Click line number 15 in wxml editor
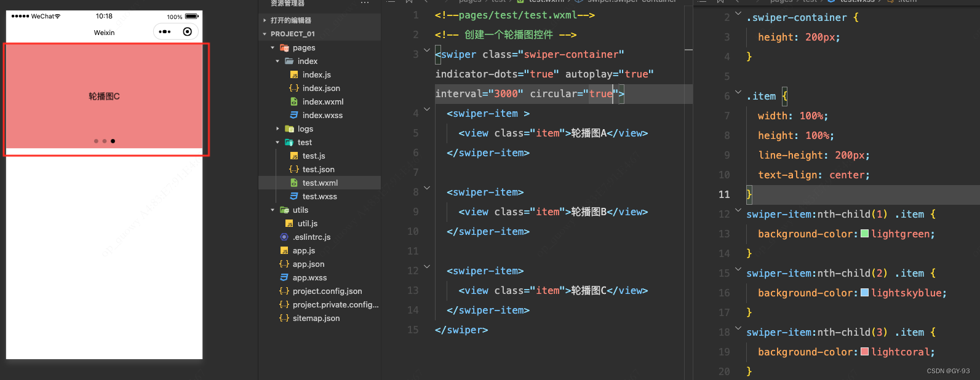980x380 pixels. click(413, 330)
